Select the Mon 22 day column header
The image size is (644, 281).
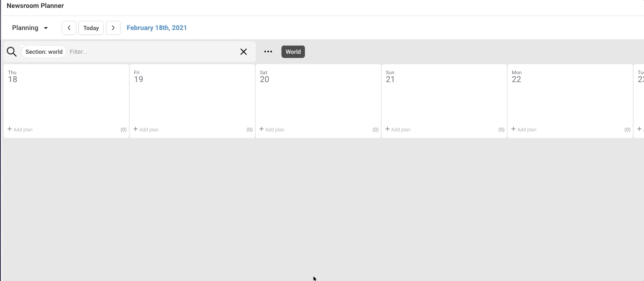(516, 77)
